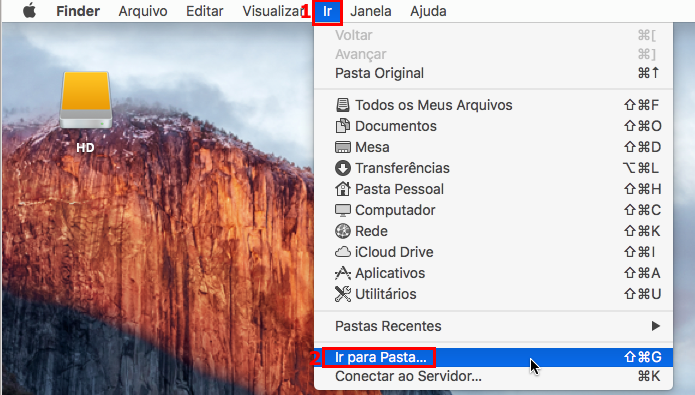695x395 pixels.
Task: Click the Utilitários tools icon
Action: click(x=342, y=294)
